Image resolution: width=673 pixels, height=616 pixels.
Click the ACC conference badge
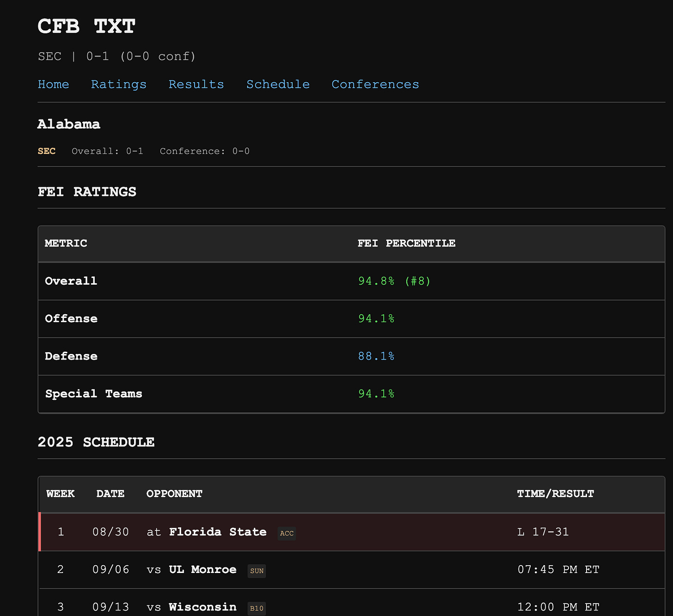(287, 533)
